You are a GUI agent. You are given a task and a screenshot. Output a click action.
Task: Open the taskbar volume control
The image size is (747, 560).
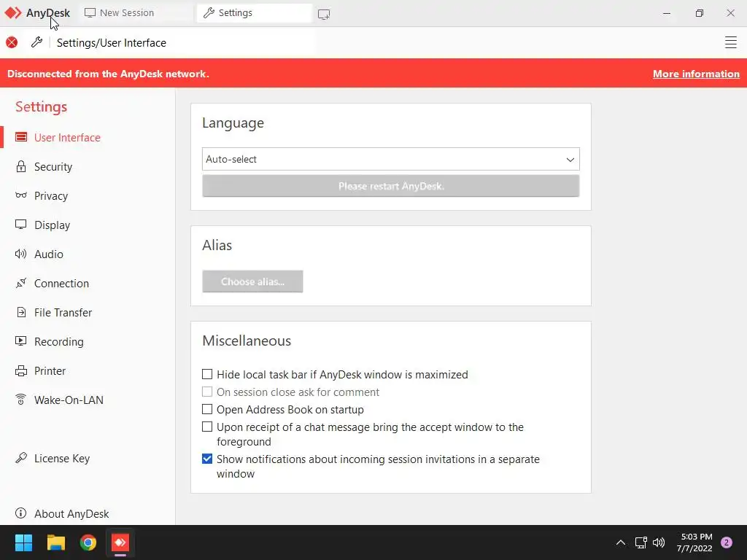(x=659, y=542)
